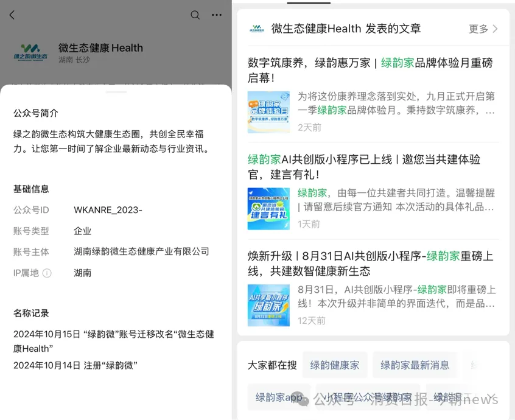Image resolution: width=515 pixels, height=420 pixels.
Task: Open article 绿韵家AI共创版小程序已上线 title
Action: tap(364, 167)
